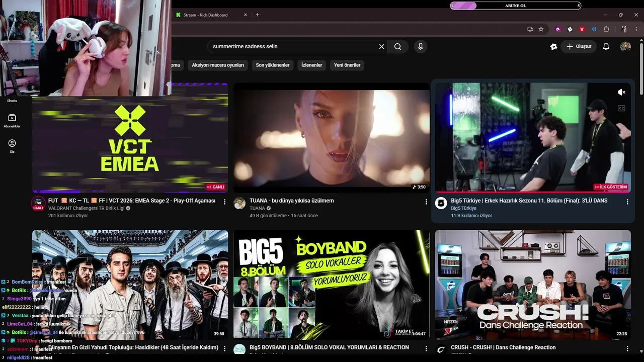644x362 pixels.
Task: Clear the YouTube search box text
Action: [381, 47]
